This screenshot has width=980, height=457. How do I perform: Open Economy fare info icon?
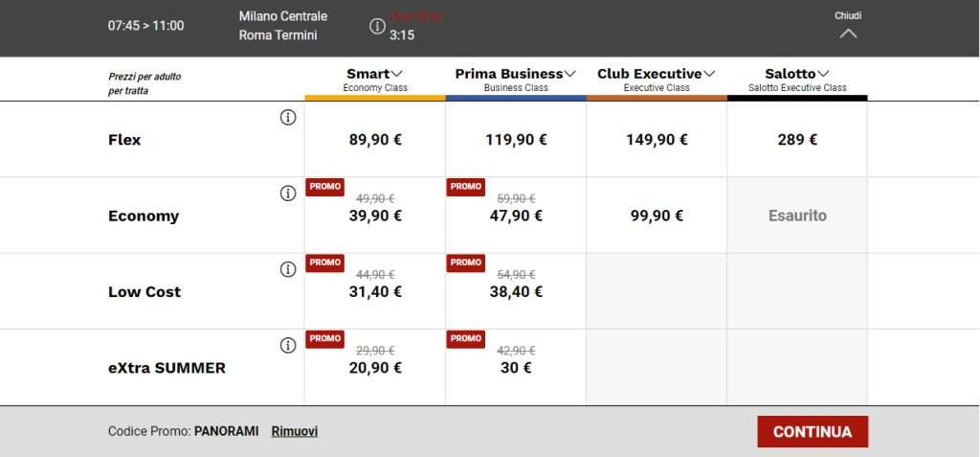coord(287,194)
